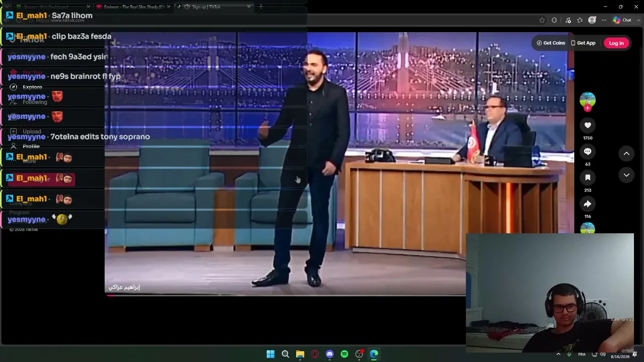This screenshot has width=644, height=362.
Task: Click chat message 'clip baz3a fesda'
Action: [82, 36]
